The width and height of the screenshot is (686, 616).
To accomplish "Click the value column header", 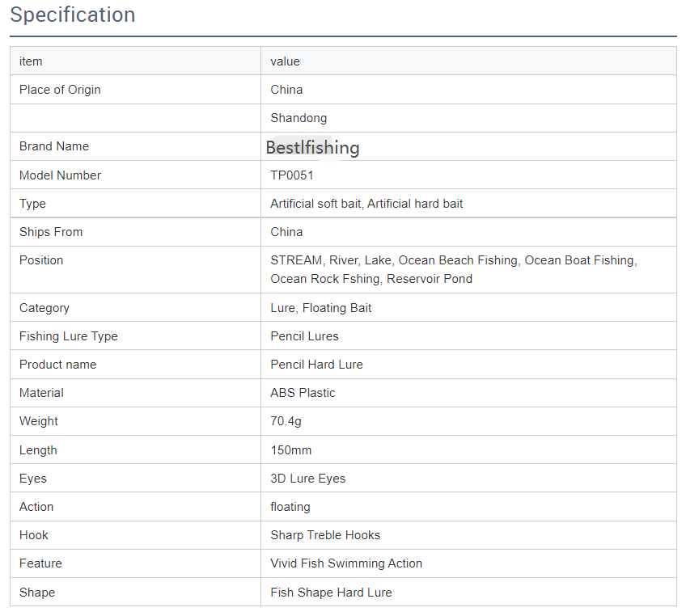I will [x=286, y=61].
